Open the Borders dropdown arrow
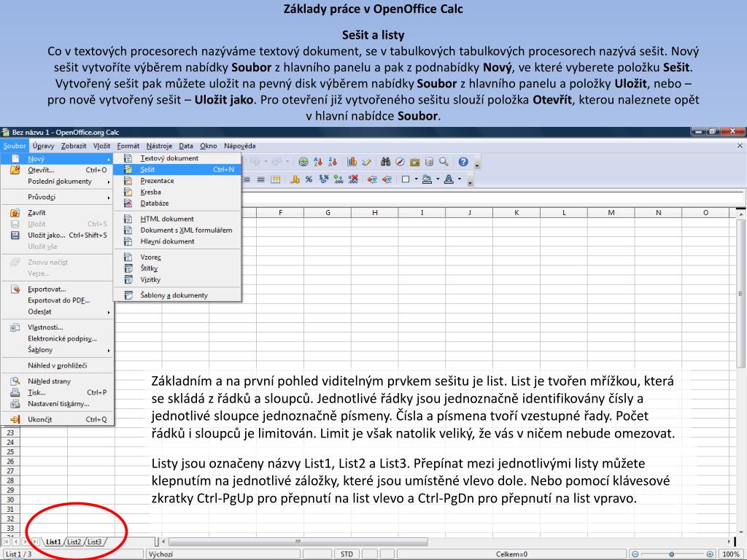 click(416, 179)
